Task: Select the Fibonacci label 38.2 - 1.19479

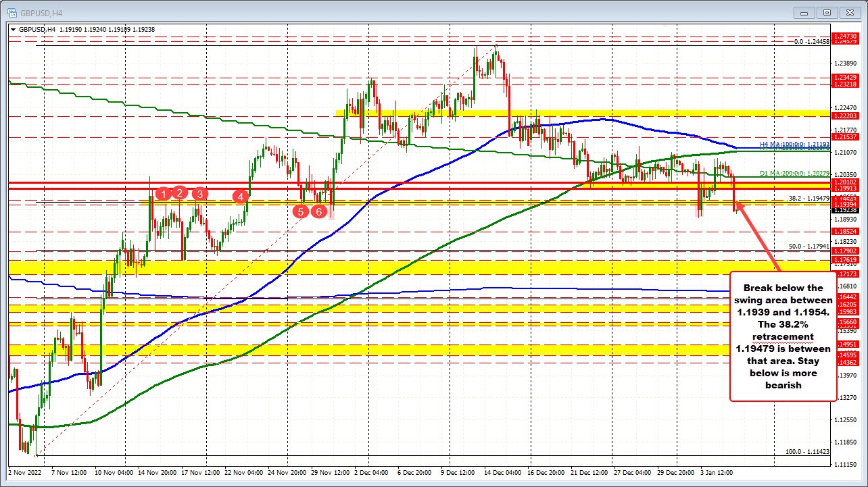Action: (x=809, y=198)
